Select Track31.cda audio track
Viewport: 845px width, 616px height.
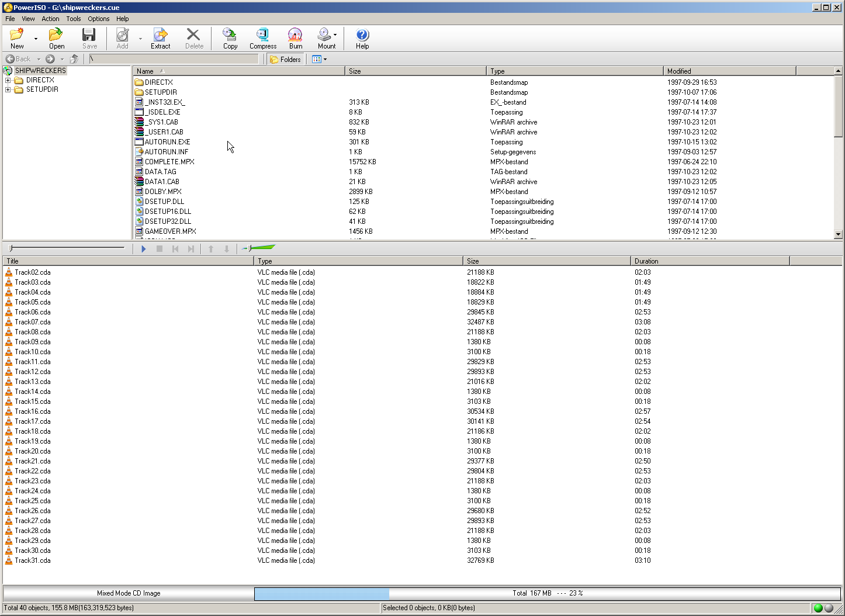pyautogui.click(x=33, y=560)
